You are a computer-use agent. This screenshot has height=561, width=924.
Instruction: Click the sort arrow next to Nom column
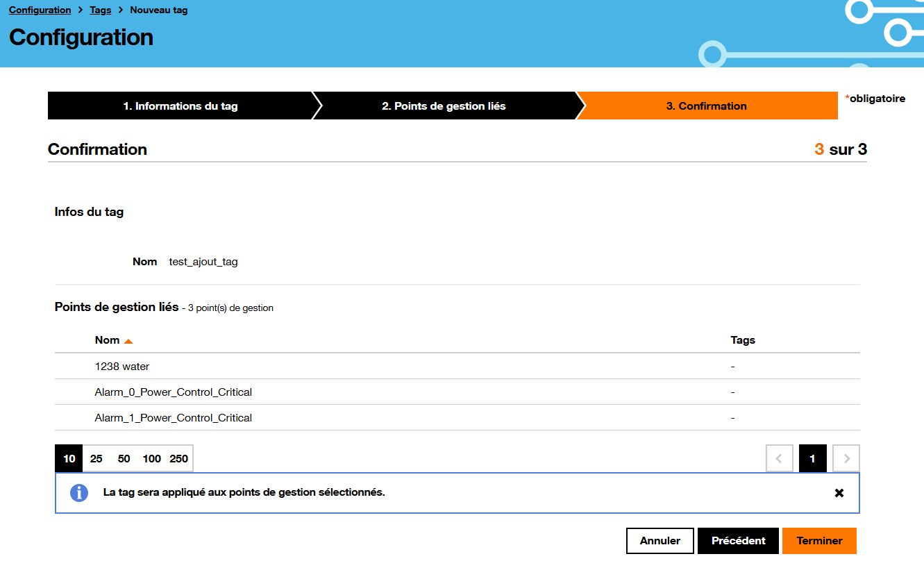pyautogui.click(x=130, y=340)
